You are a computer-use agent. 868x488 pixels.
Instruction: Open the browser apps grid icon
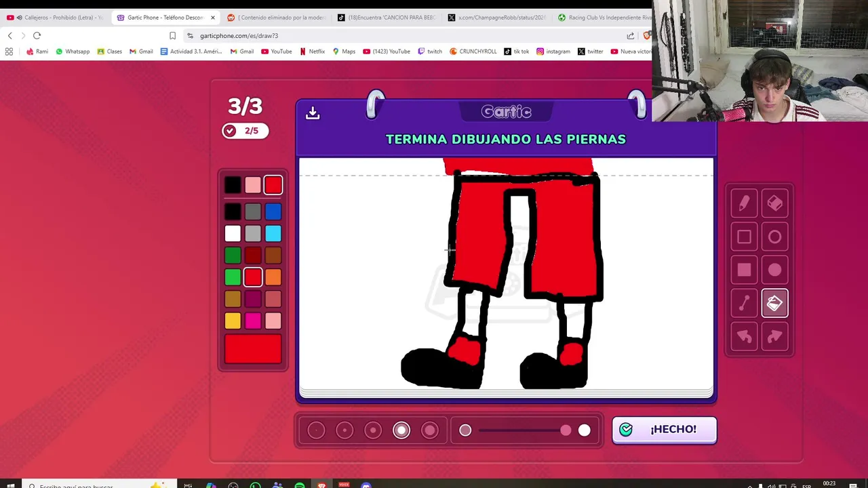point(9,52)
